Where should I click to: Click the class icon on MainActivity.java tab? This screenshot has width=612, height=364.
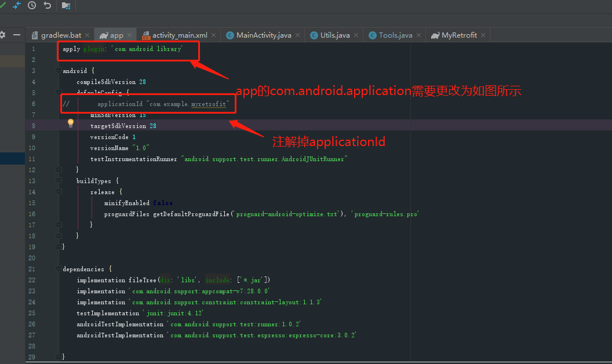[230, 35]
